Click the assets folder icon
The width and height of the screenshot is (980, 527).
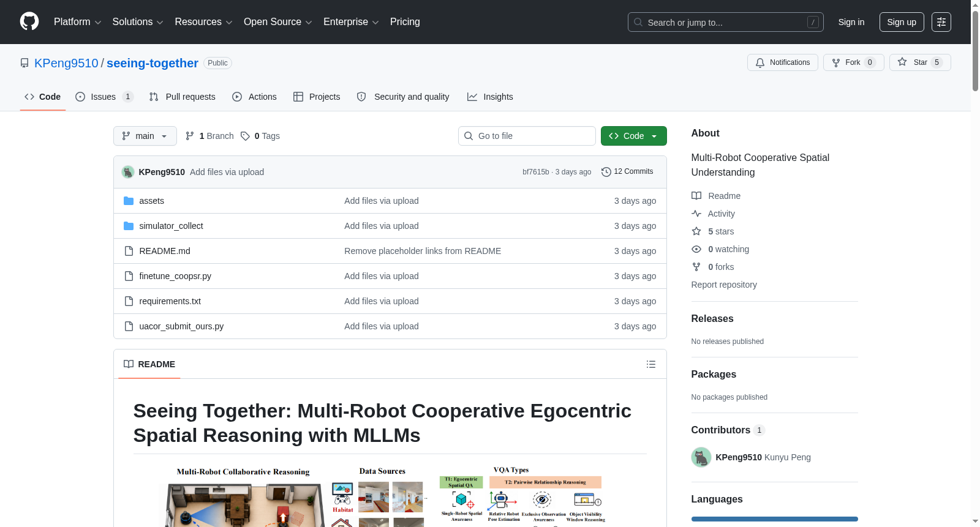tap(129, 201)
